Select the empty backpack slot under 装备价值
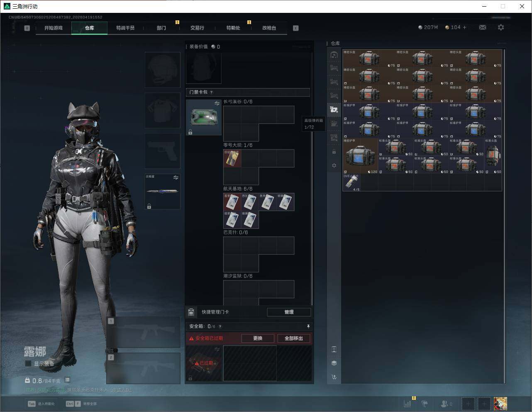Screen dimensions: 532x412 (204, 68)
